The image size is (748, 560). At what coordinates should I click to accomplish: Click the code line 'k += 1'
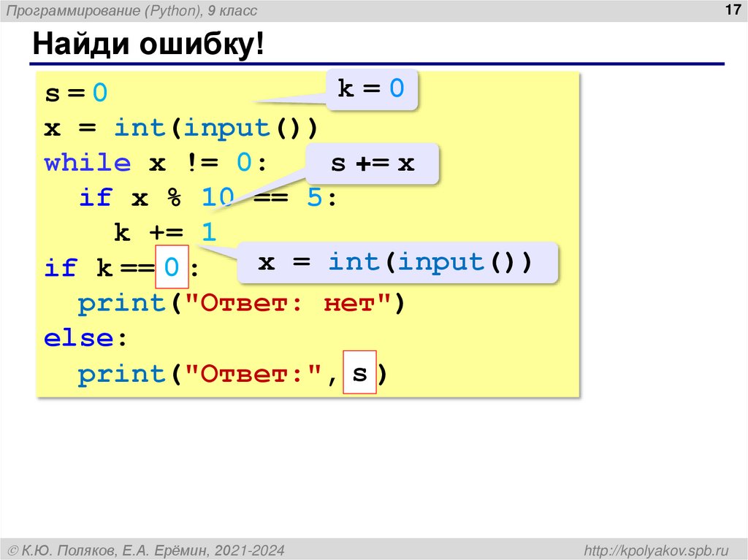tap(165, 232)
